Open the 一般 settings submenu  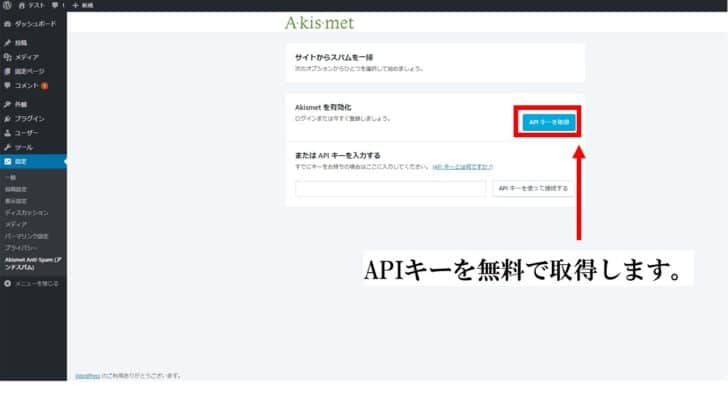click(11, 177)
